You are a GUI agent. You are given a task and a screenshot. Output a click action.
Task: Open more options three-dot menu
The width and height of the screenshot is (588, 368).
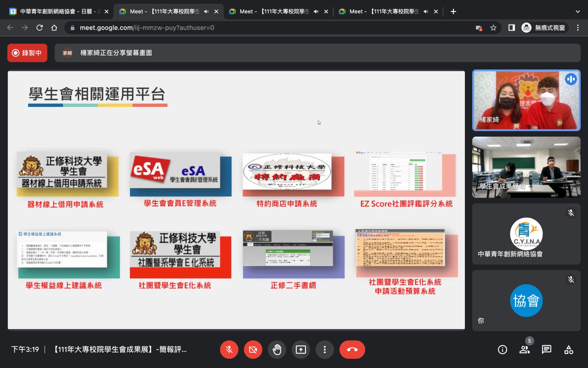click(325, 350)
